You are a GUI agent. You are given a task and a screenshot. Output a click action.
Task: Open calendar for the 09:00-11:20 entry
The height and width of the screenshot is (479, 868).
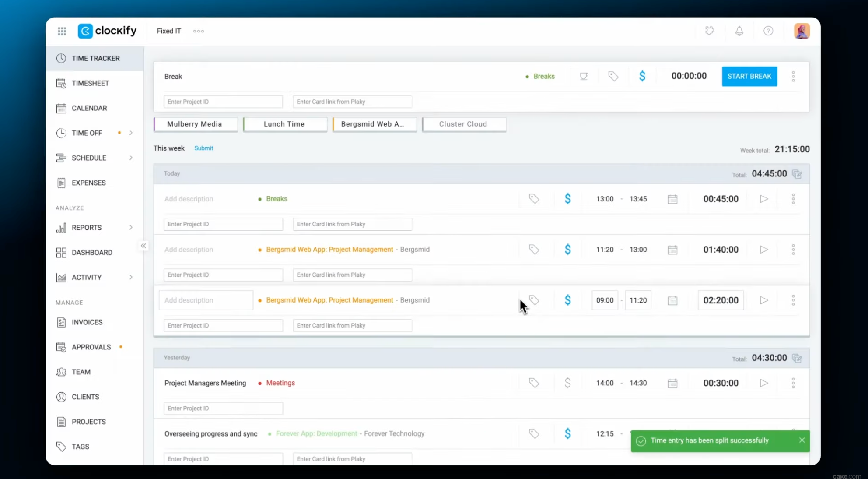pos(672,301)
